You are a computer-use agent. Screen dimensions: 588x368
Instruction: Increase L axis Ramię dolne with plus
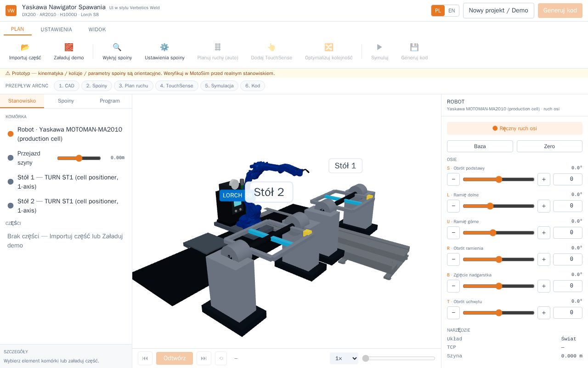pos(544,206)
